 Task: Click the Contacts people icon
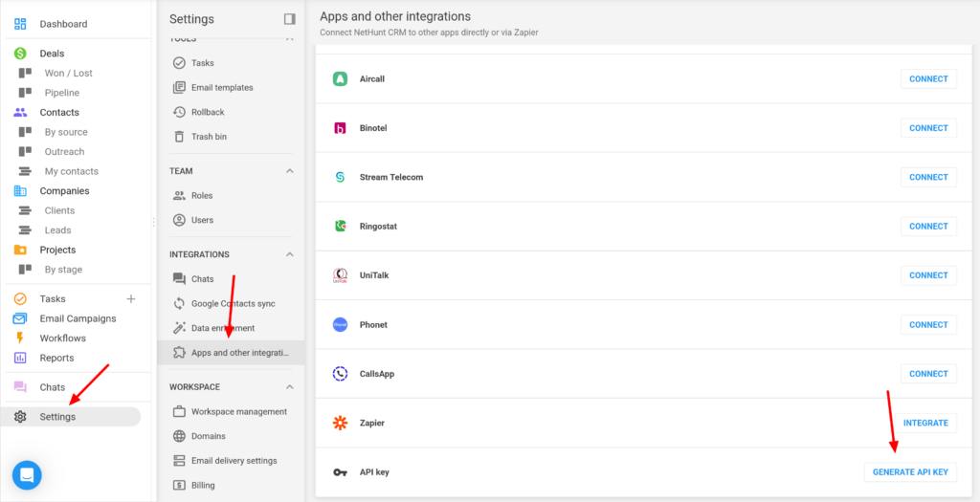point(20,113)
